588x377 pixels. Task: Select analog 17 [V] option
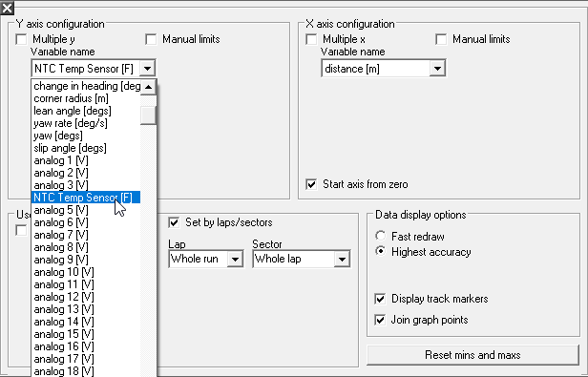tap(86, 358)
